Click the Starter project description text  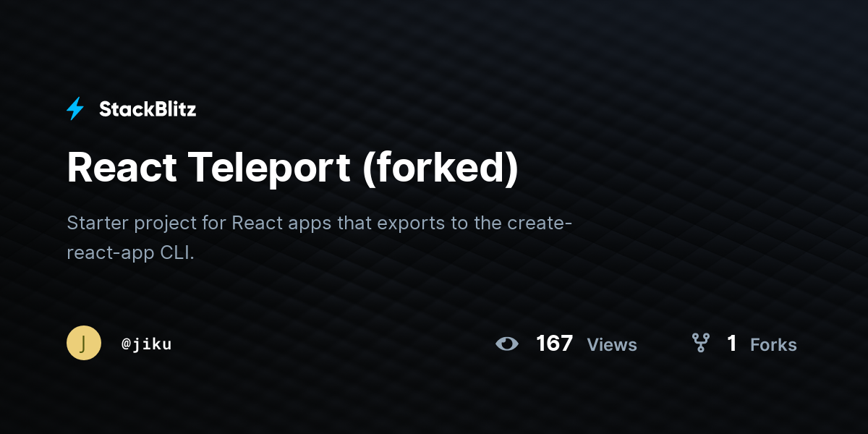[x=320, y=238]
